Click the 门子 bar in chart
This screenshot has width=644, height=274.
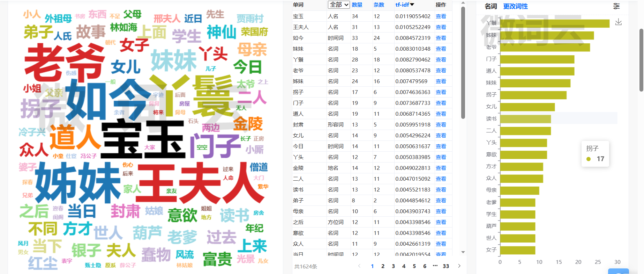click(537, 59)
